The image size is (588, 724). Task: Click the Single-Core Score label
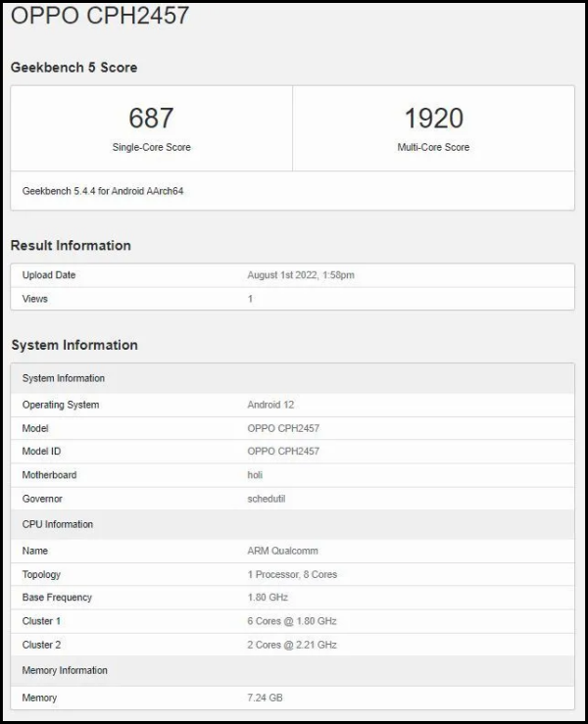pos(152,147)
